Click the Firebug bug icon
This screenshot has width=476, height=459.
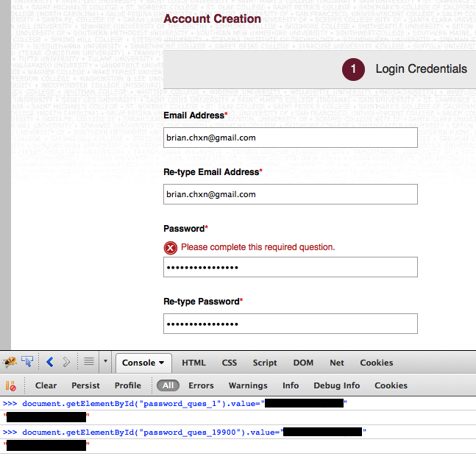click(x=10, y=362)
